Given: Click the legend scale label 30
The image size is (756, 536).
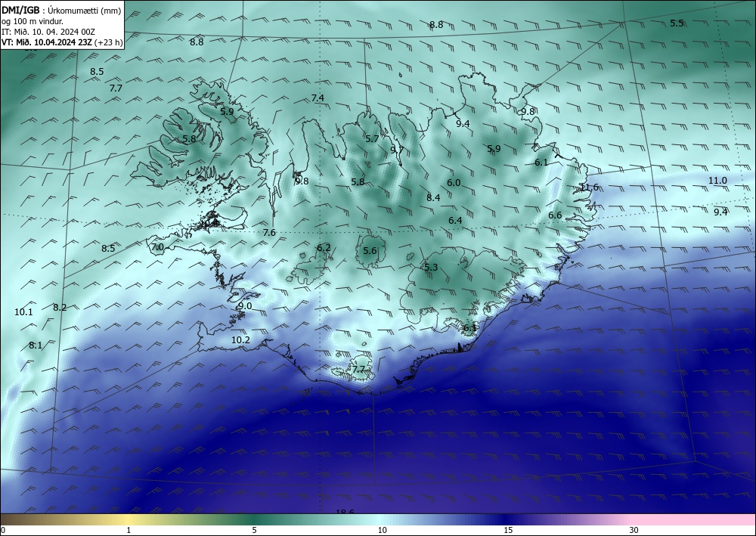Looking at the screenshot, I should pos(634,531).
